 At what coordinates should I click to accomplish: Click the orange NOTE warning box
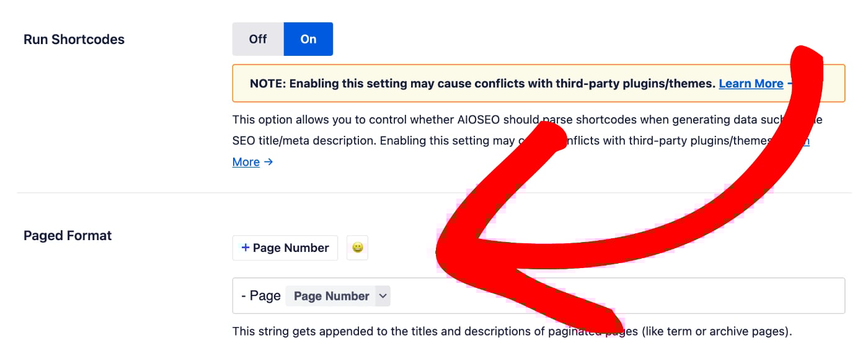pyautogui.click(x=539, y=83)
